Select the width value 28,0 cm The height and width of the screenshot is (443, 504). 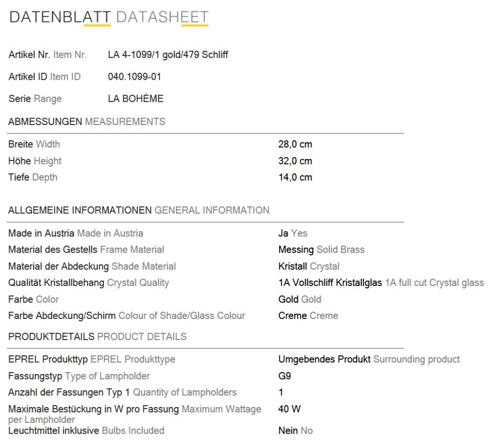click(295, 144)
